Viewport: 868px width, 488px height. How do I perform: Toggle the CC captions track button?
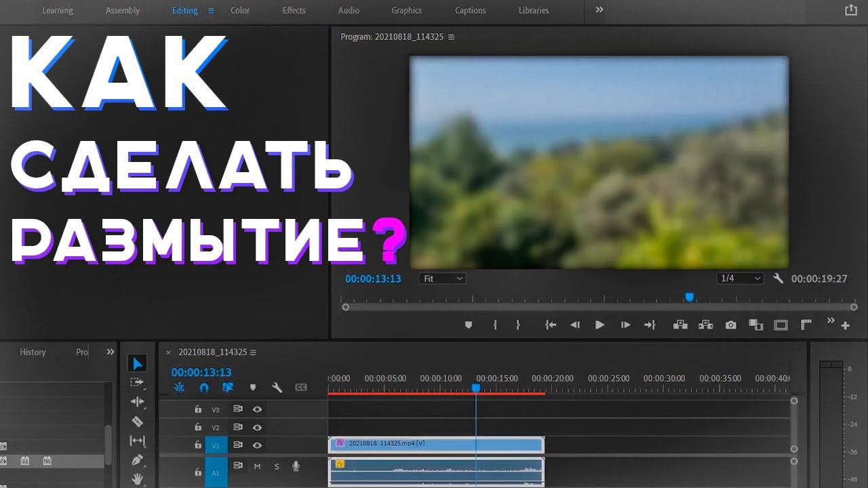point(301,388)
